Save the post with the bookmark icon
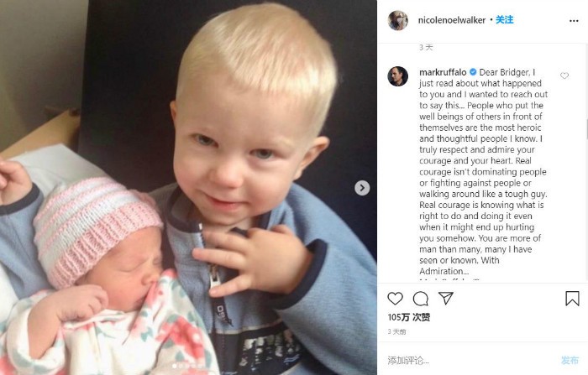Image resolution: width=588 pixels, height=375 pixels. [x=572, y=299]
